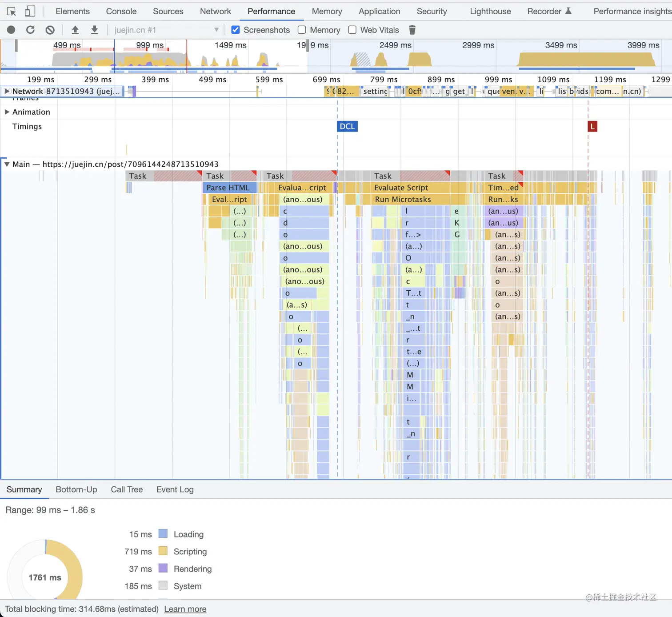Open the Call Tree tab

point(127,489)
